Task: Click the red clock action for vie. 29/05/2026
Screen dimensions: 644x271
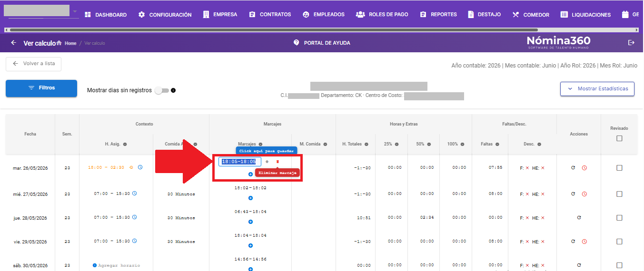Action: pyautogui.click(x=585, y=242)
